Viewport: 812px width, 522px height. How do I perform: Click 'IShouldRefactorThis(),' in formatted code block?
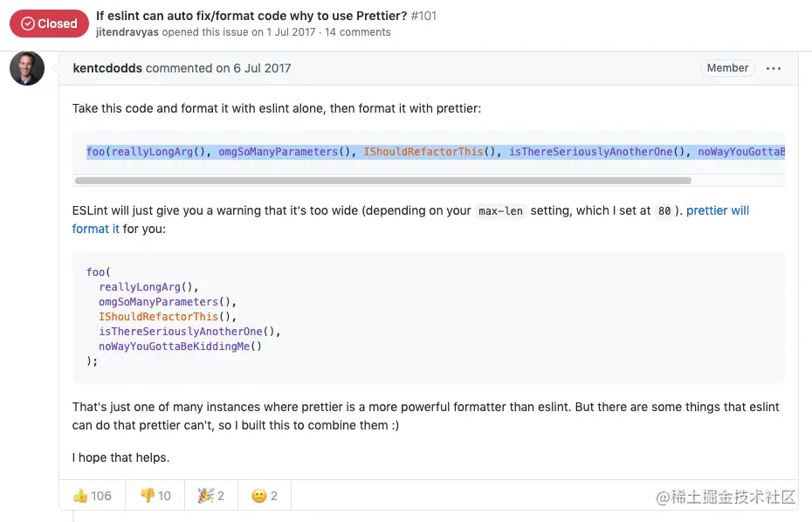(x=168, y=316)
